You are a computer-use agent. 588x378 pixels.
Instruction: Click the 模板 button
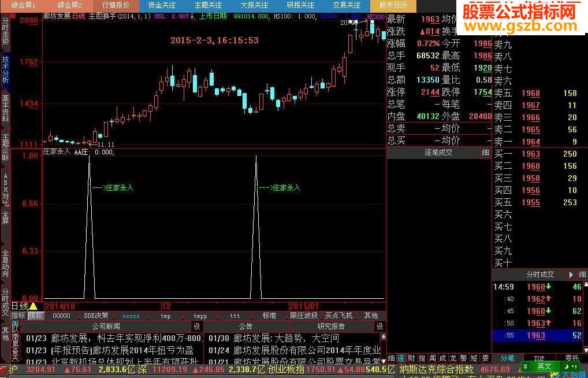point(36,316)
